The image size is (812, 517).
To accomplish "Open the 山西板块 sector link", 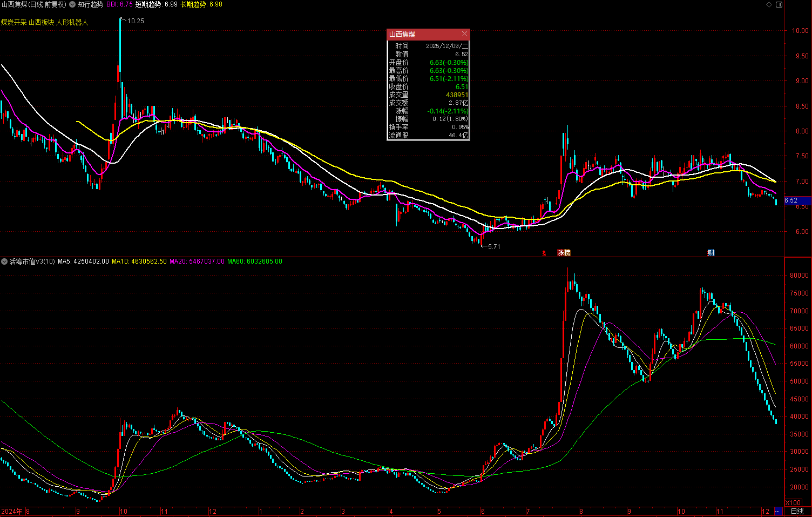I will [x=41, y=22].
